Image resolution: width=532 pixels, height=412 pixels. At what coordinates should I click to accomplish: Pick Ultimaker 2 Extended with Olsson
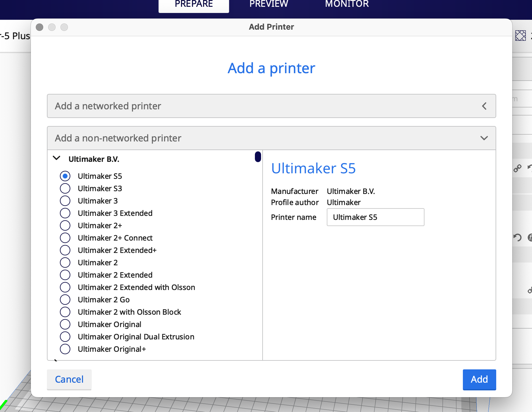pos(65,287)
